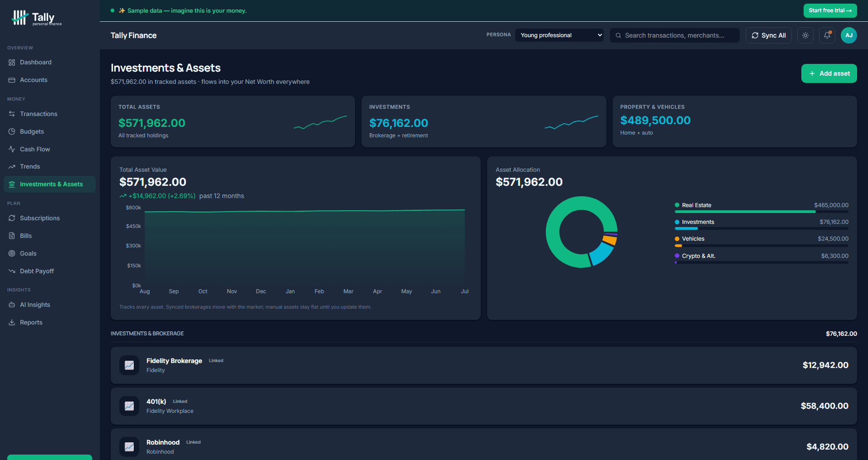868x460 pixels.
Task: Click the Trends line icon
Action: 12,166
